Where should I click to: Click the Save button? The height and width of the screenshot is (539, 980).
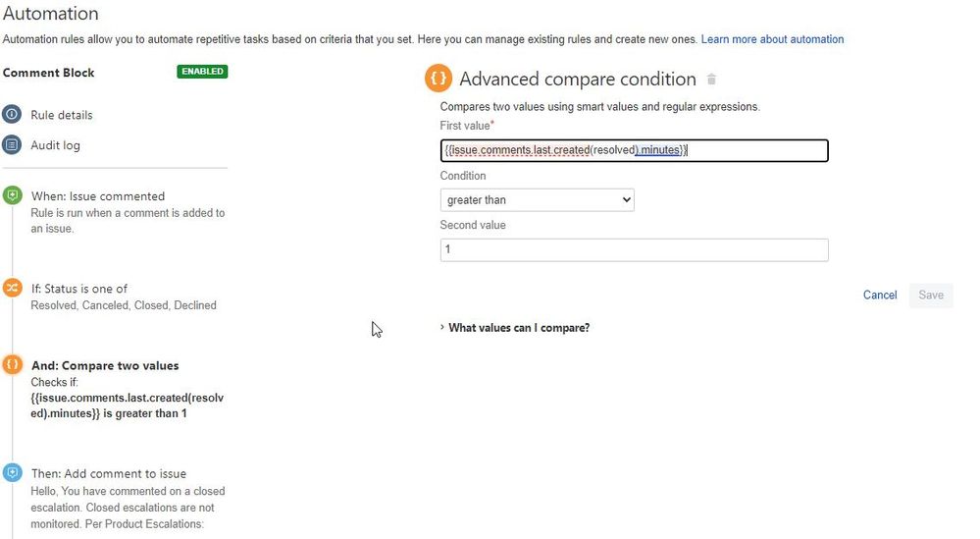click(x=931, y=296)
